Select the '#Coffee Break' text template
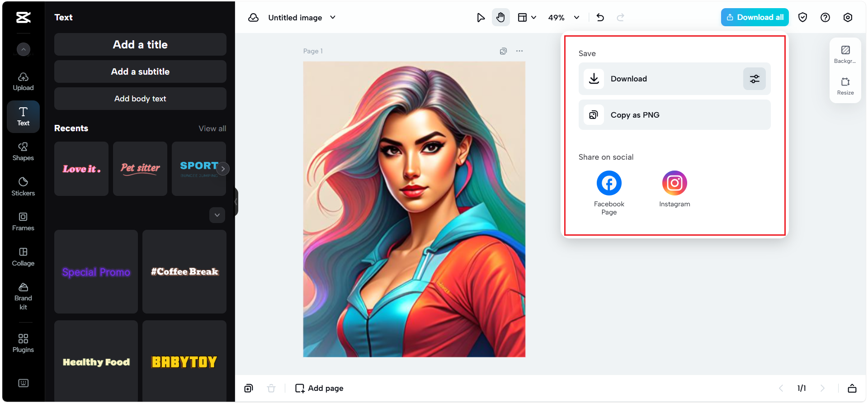 (184, 271)
